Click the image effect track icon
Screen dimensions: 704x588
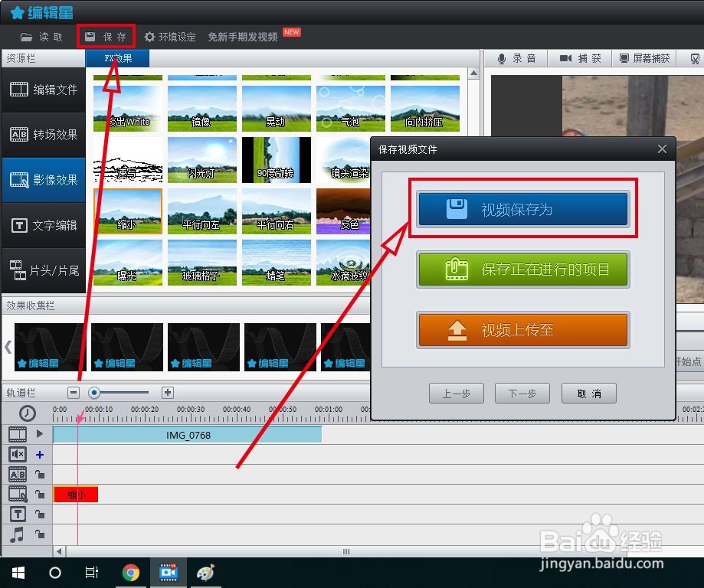pos(18,494)
